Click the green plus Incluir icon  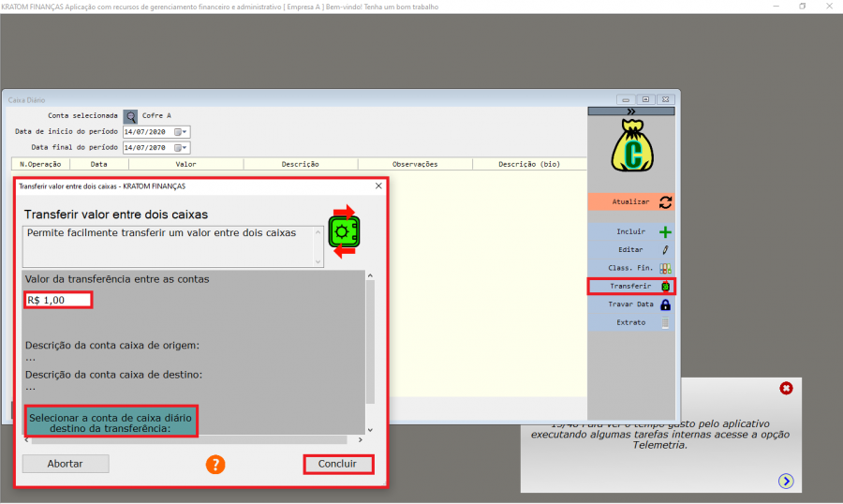click(666, 231)
